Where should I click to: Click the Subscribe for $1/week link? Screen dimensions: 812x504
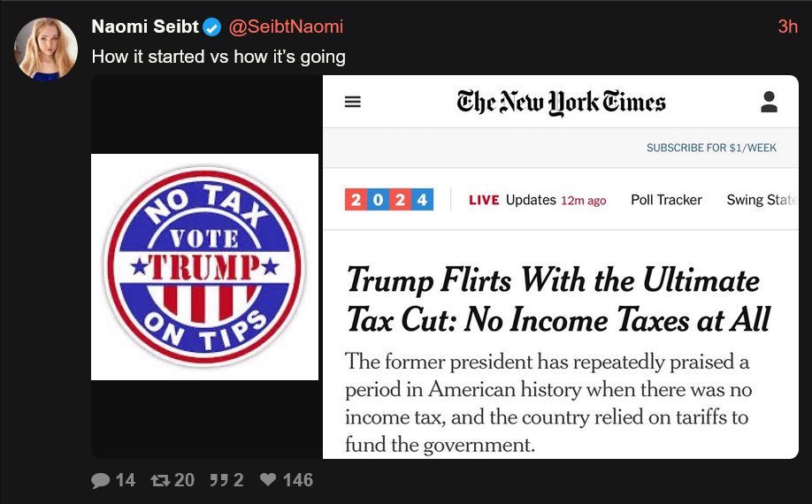[711, 148]
